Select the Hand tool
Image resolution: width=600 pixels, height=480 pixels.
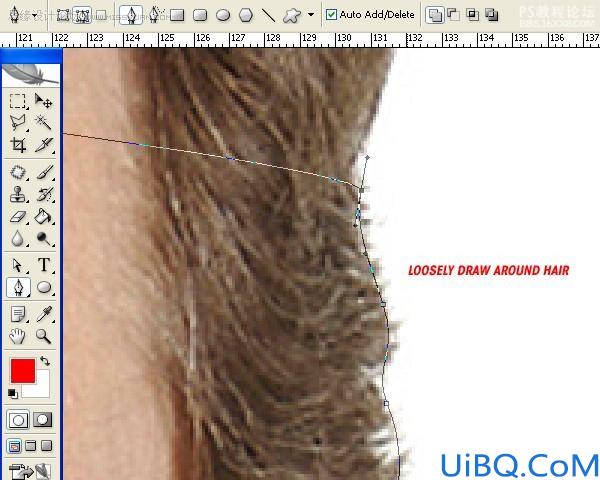click(x=18, y=336)
